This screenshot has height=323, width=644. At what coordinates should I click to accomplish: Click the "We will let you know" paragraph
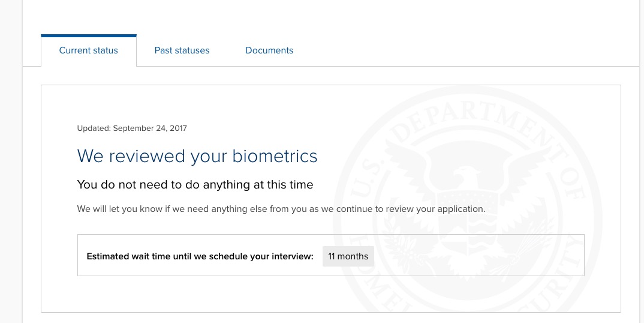(281, 209)
